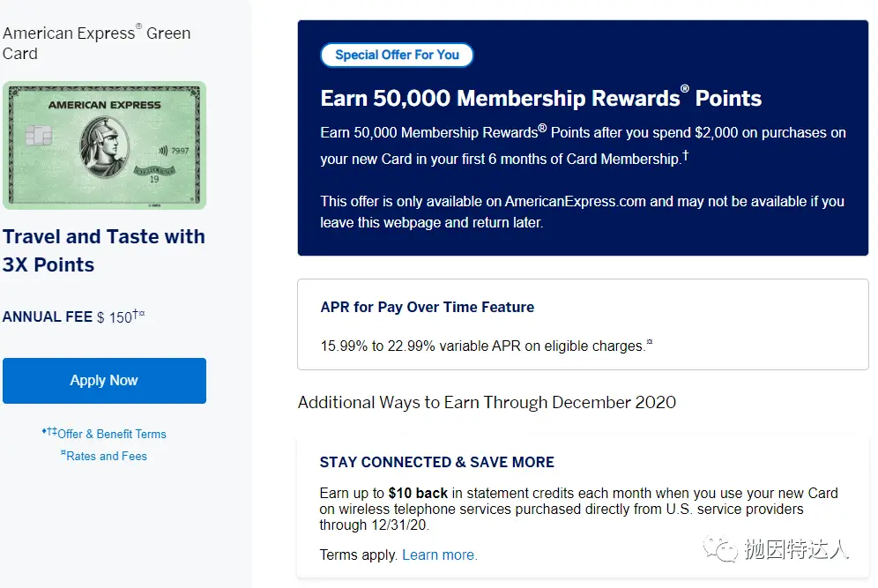Click the Stay Connected & Save More heading

pyautogui.click(x=436, y=462)
